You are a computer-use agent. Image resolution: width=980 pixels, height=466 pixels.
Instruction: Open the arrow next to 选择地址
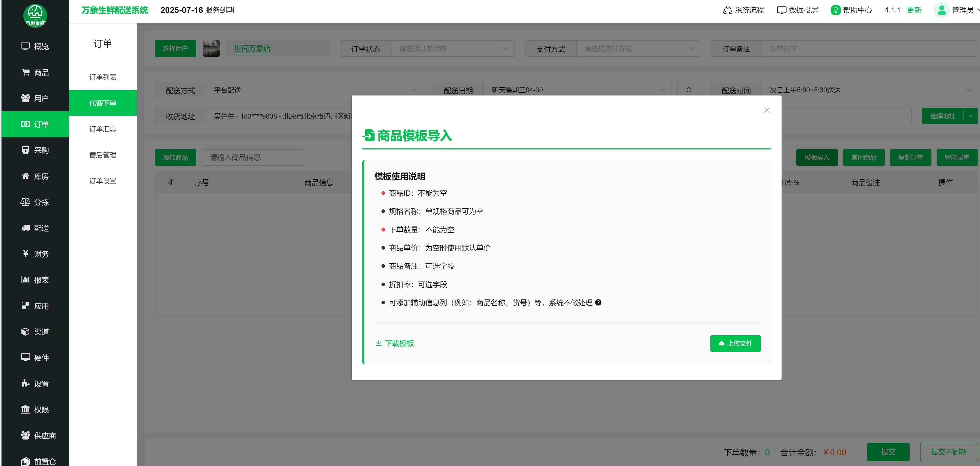pos(970,116)
